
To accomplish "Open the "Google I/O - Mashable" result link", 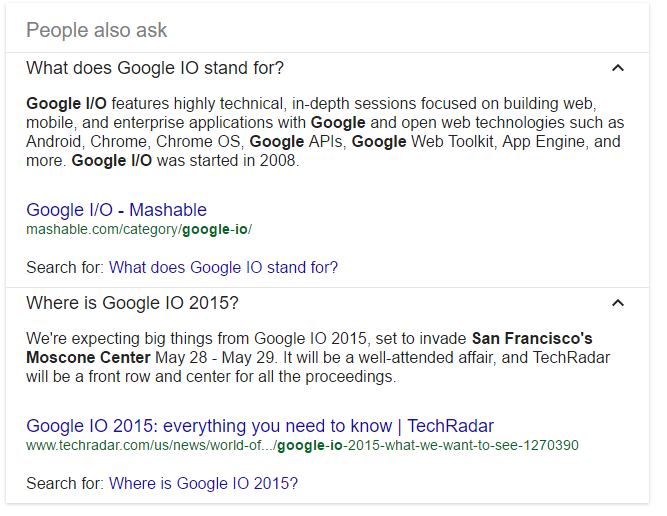I will [x=117, y=210].
